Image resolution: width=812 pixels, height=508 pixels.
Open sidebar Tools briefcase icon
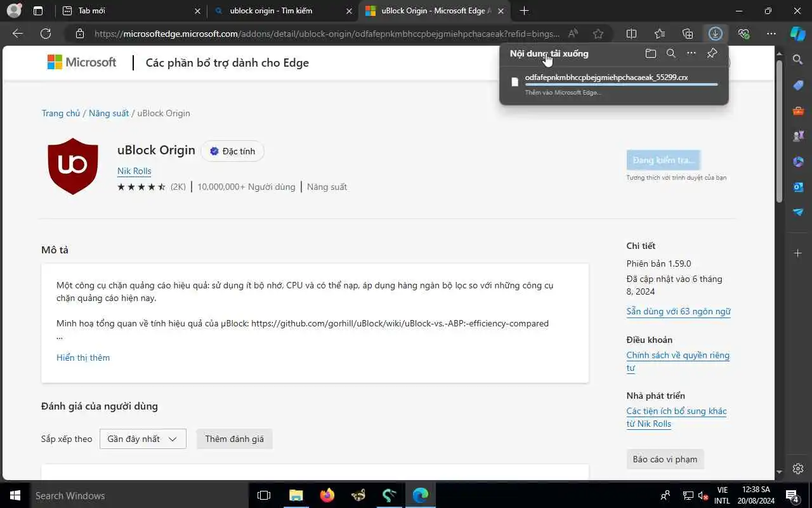798,111
